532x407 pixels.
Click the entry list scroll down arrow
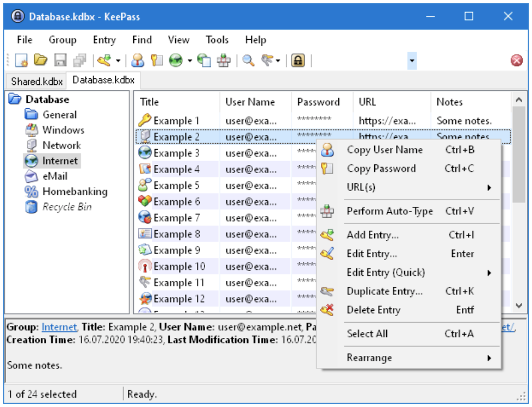click(518, 306)
